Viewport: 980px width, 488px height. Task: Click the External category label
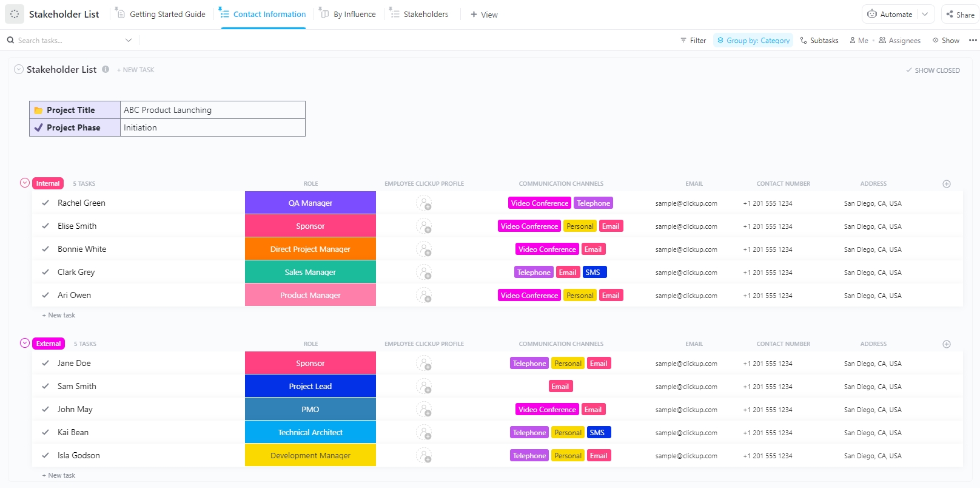(x=49, y=344)
